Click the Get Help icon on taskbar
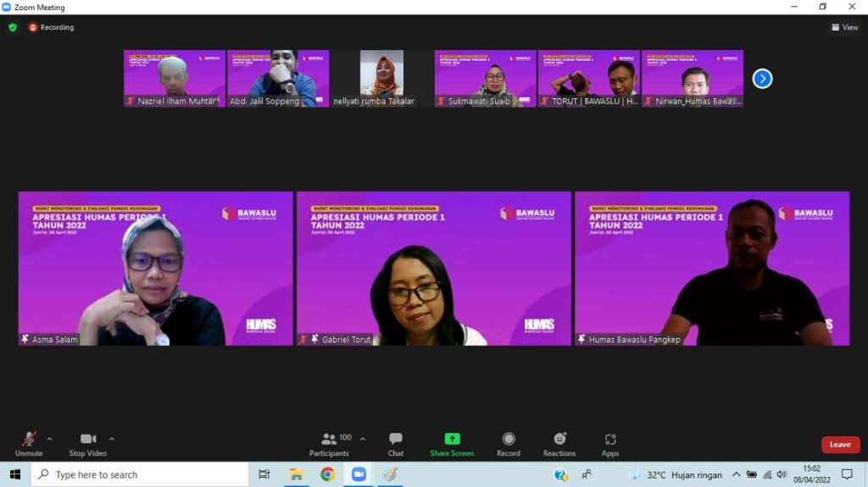The image size is (868, 487). 561,474
